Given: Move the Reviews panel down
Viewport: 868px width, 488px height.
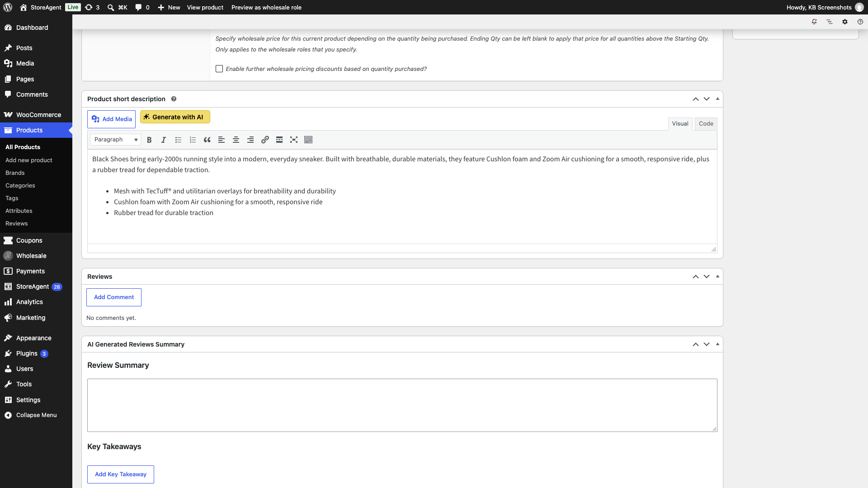Looking at the screenshot, I should (707, 277).
